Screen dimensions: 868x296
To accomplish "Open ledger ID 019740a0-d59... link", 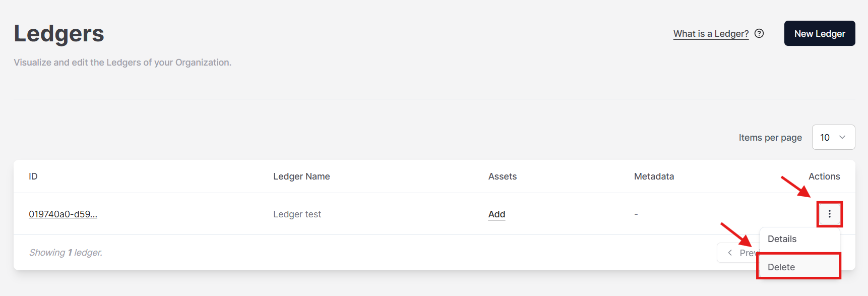I will point(63,214).
